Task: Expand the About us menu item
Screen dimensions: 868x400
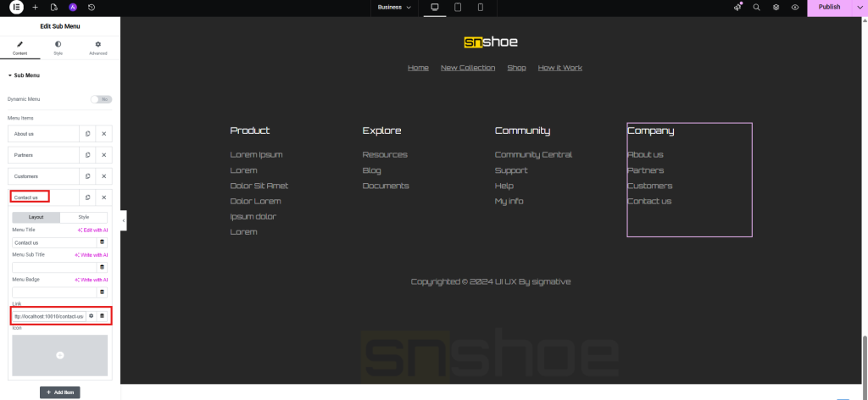Action: (44, 134)
